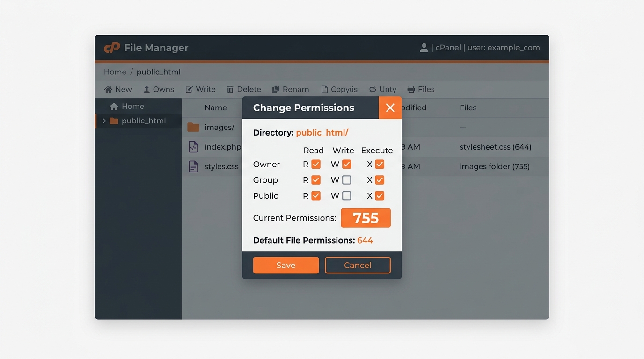Screen dimensions: 644x359
Task: Click the images/ folder name
Action: click(220, 127)
